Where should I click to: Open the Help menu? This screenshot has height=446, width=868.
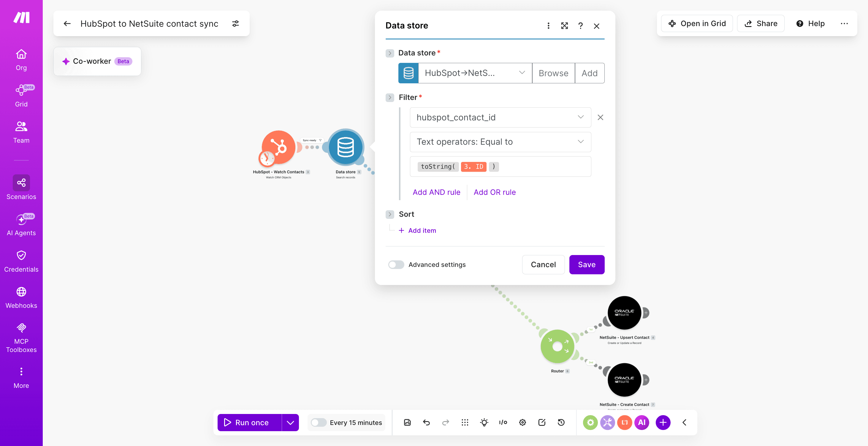[810, 23]
